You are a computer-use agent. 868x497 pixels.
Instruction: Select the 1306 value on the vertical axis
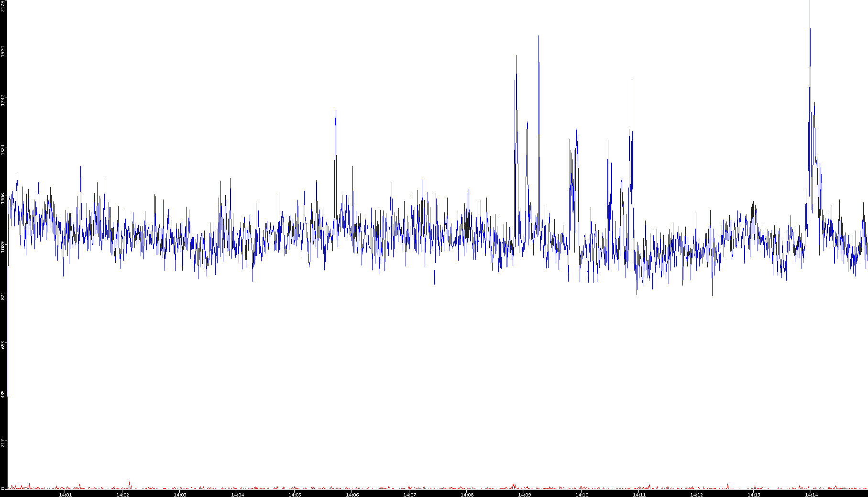[x=3, y=199]
